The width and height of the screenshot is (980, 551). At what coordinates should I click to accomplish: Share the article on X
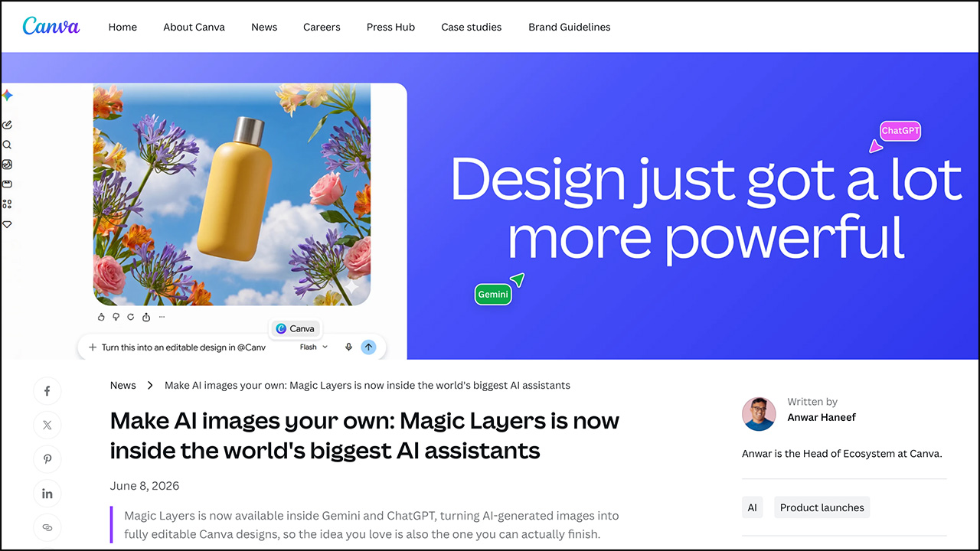(x=47, y=425)
